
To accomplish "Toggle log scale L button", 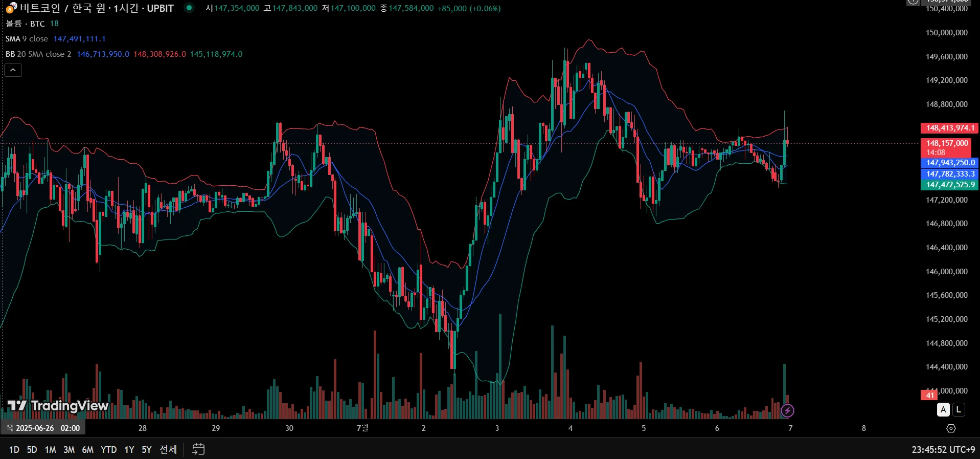I will [959, 409].
